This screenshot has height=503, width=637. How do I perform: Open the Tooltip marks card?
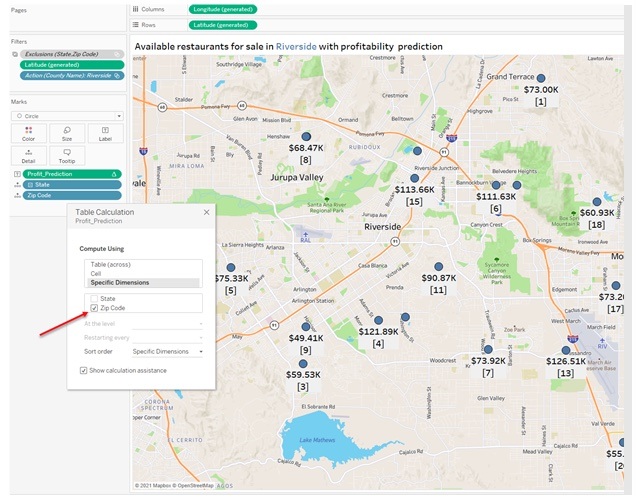coord(66,155)
